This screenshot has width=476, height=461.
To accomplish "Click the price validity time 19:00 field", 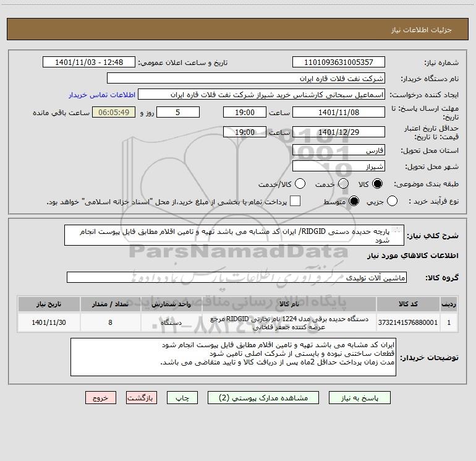I will tap(245, 132).
